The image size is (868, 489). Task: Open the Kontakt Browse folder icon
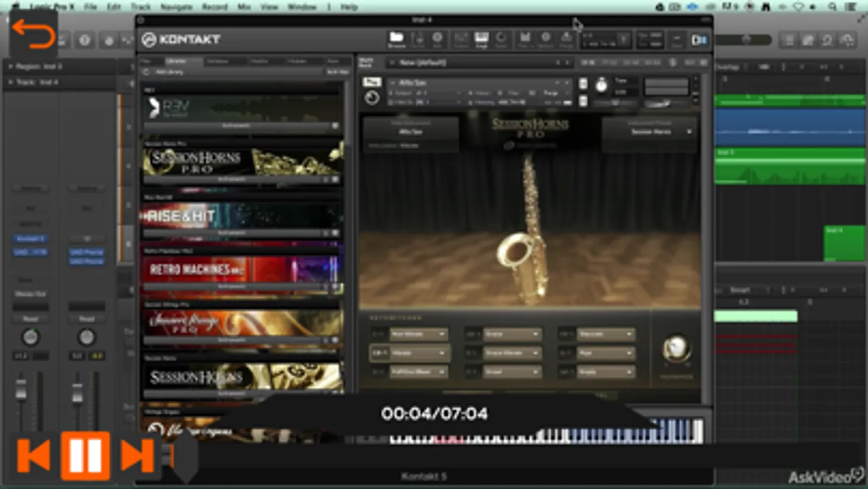(396, 39)
